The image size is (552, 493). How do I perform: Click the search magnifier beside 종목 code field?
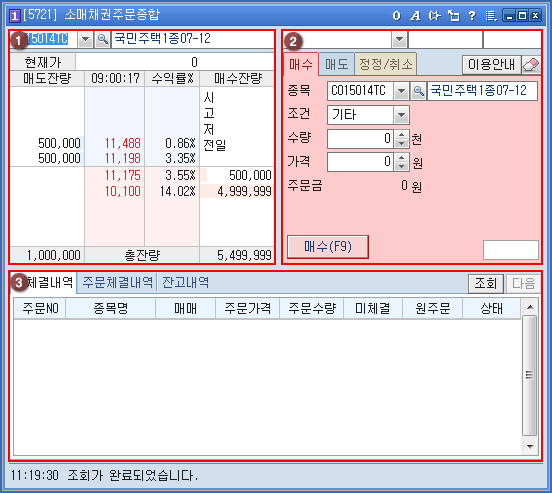pyautogui.click(x=418, y=91)
